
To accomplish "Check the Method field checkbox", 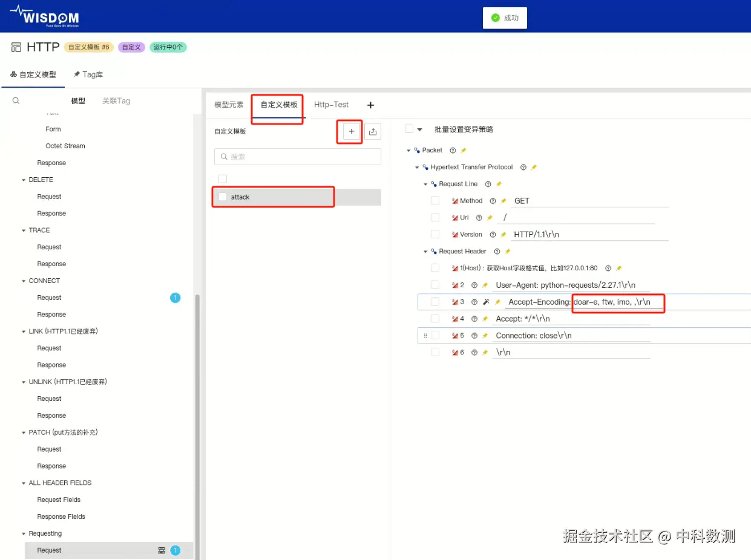I will 435,200.
